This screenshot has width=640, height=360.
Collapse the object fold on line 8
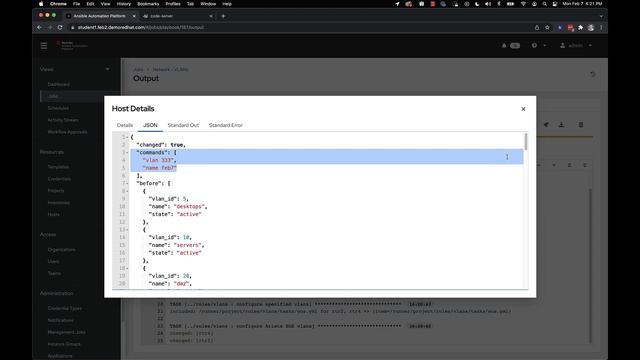point(127,191)
